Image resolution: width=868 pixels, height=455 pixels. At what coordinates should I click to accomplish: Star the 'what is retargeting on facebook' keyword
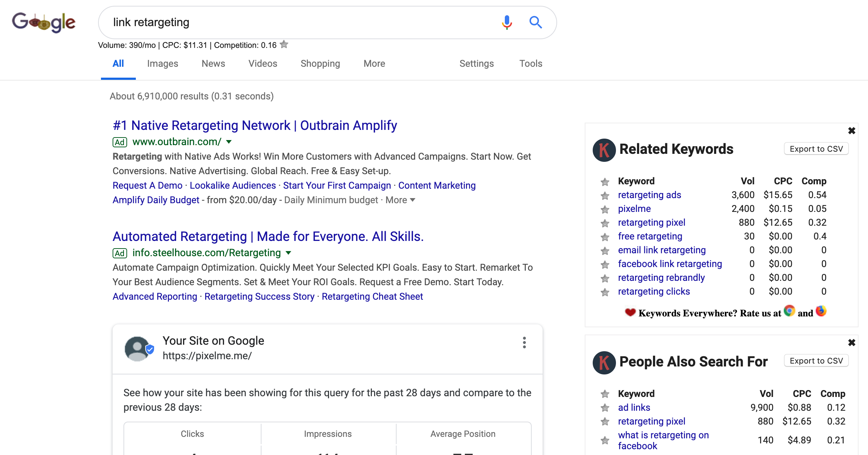tap(605, 440)
